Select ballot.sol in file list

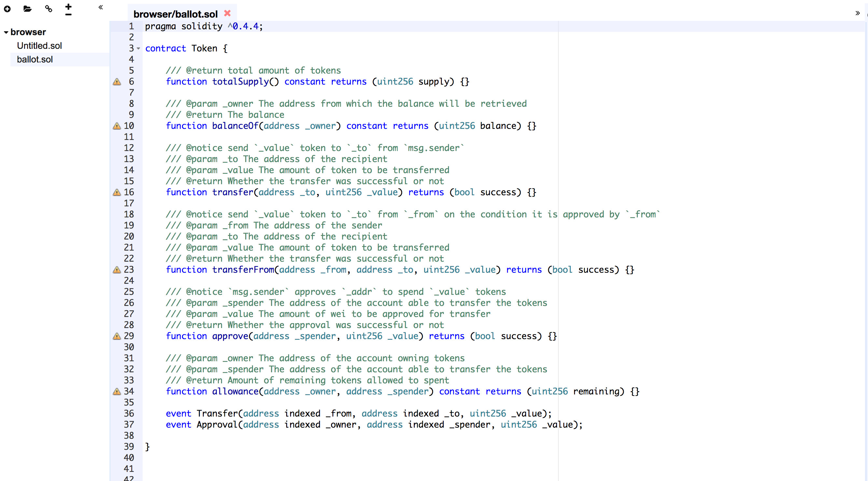tap(35, 60)
